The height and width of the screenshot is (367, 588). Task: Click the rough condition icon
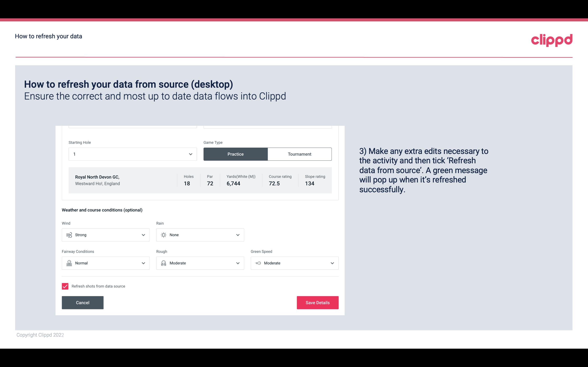click(x=163, y=263)
